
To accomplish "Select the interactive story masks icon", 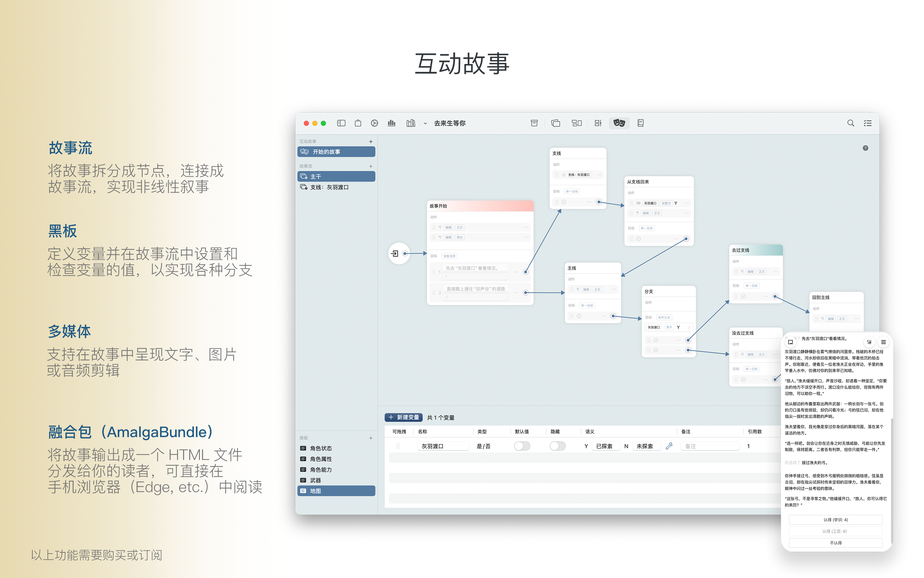I will click(619, 123).
